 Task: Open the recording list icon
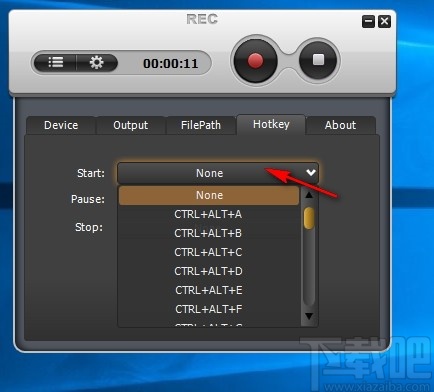click(56, 62)
